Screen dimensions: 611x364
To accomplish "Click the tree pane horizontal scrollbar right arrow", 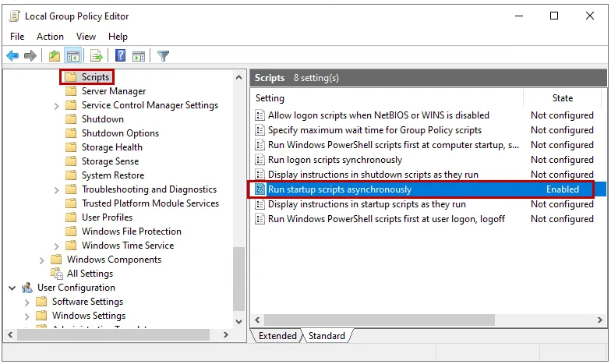I will coord(226,335).
